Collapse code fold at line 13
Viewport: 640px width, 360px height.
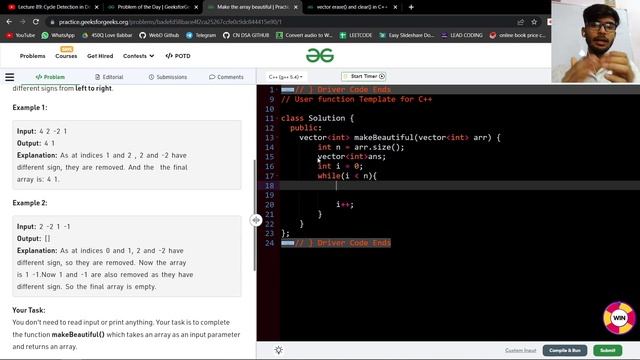[277, 138]
